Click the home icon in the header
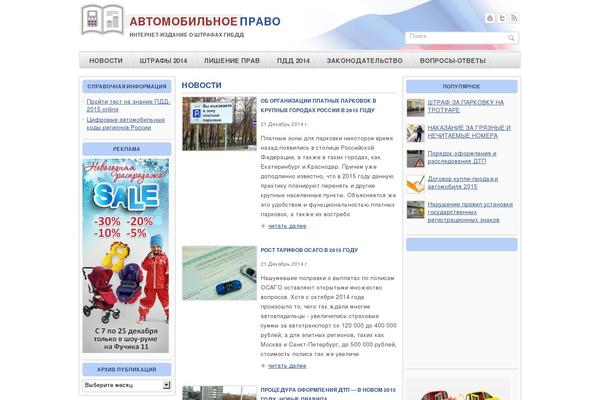600x400 pixels. (490, 18)
